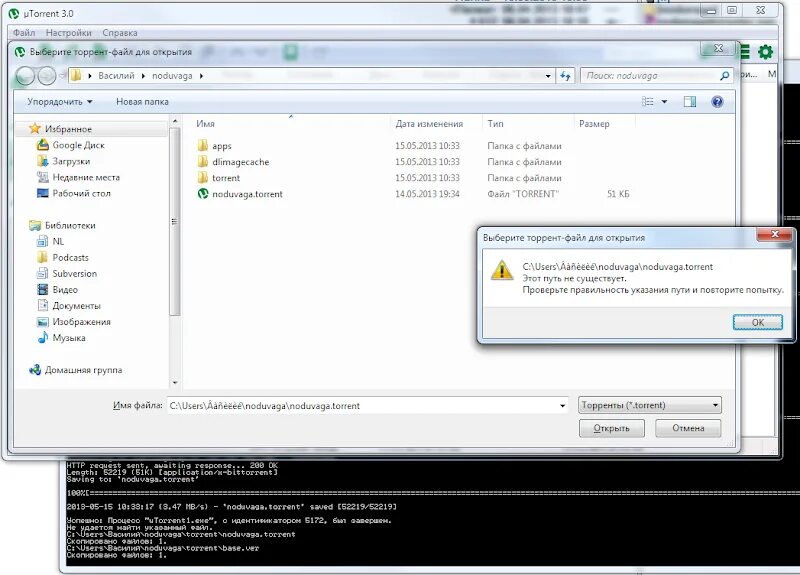Click the 14.05.2013 19:34 date cell

427,194
